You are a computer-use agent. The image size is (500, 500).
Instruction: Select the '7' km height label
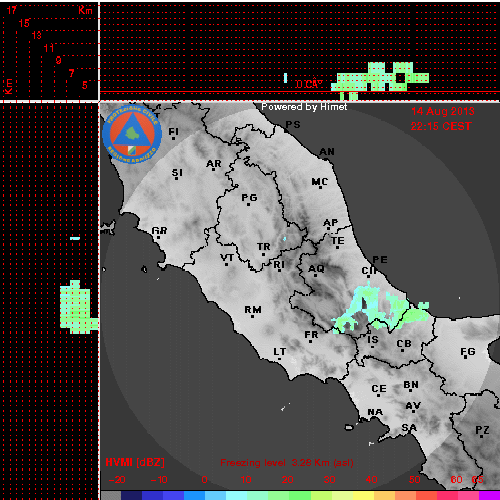(71, 73)
